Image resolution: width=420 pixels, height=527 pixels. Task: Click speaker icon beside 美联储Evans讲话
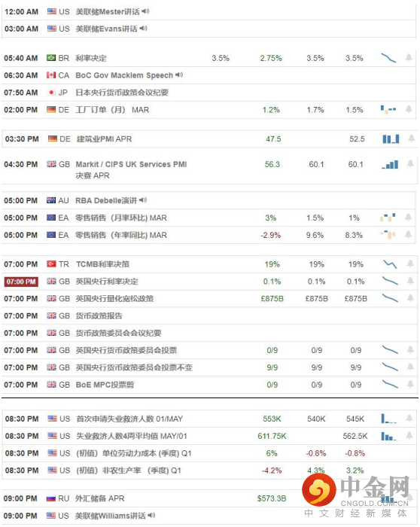click(144, 29)
